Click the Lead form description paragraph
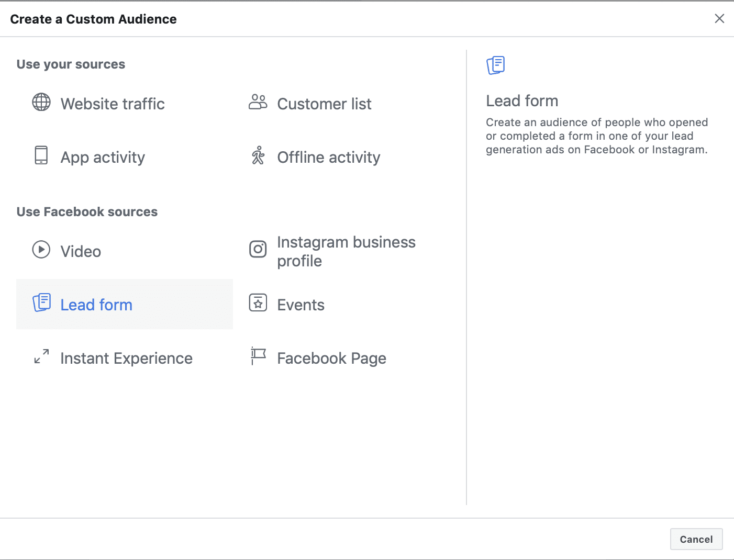Image resolution: width=734 pixels, height=560 pixels. (x=597, y=136)
